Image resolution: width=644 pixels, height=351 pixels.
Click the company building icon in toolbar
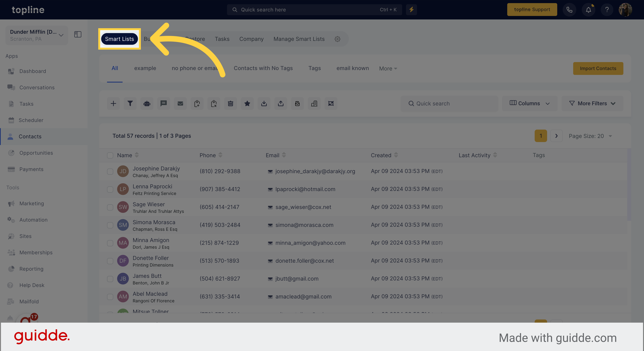pyautogui.click(x=314, y=104)
